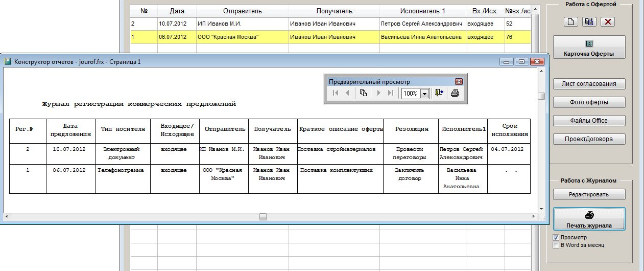
Task: Click the new offer blank page icon
Action: 570,21
